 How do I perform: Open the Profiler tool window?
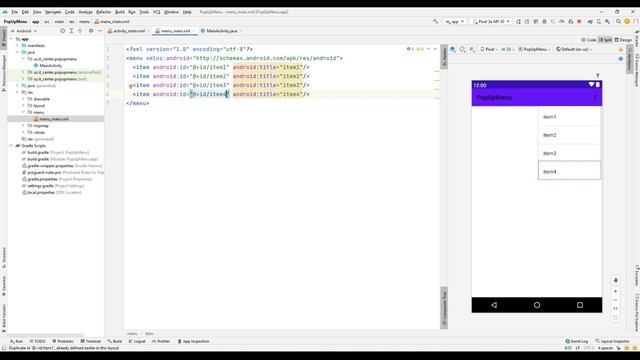[161, 341]
